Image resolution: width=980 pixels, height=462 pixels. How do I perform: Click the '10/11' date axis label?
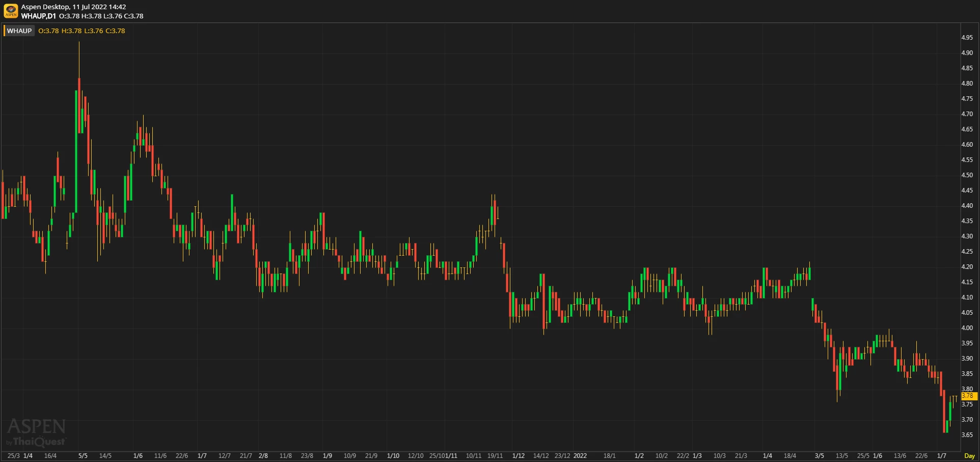click(x=474, y=456)
